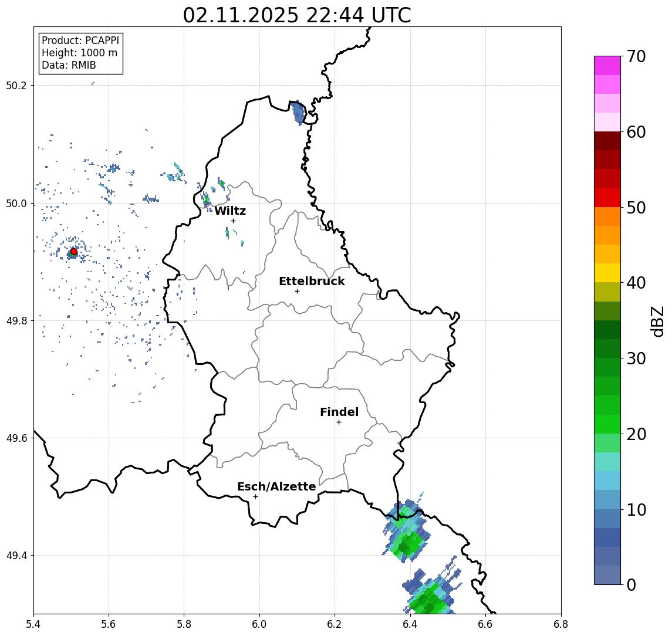672x636 pixels.
Task: Click the Product: PCAPPI info line
Action: 80,40
